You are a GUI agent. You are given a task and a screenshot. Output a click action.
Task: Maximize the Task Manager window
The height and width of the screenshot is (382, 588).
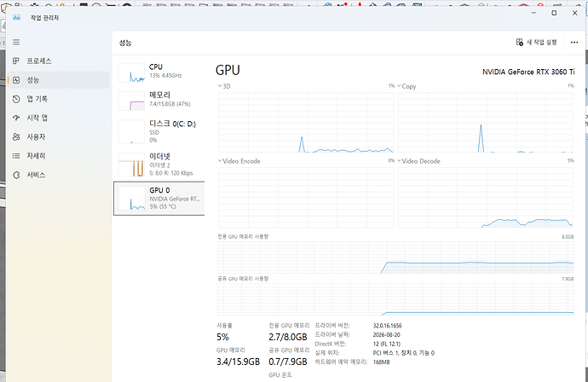[x=554, y=13]
